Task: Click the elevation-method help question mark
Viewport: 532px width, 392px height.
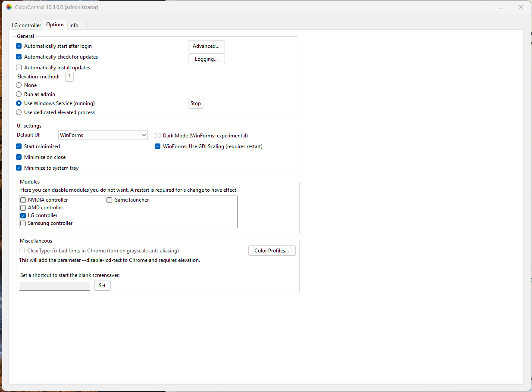Action: tap(69, 77)
